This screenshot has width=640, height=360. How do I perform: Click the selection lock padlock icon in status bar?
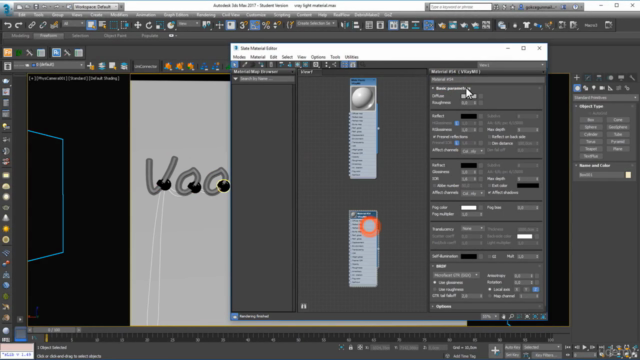click(351, 347)
